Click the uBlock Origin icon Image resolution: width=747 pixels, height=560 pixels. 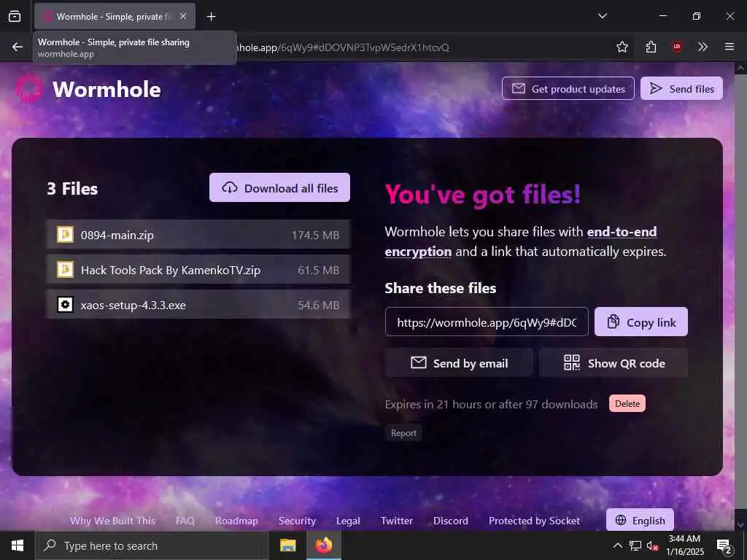pos(676,47)
